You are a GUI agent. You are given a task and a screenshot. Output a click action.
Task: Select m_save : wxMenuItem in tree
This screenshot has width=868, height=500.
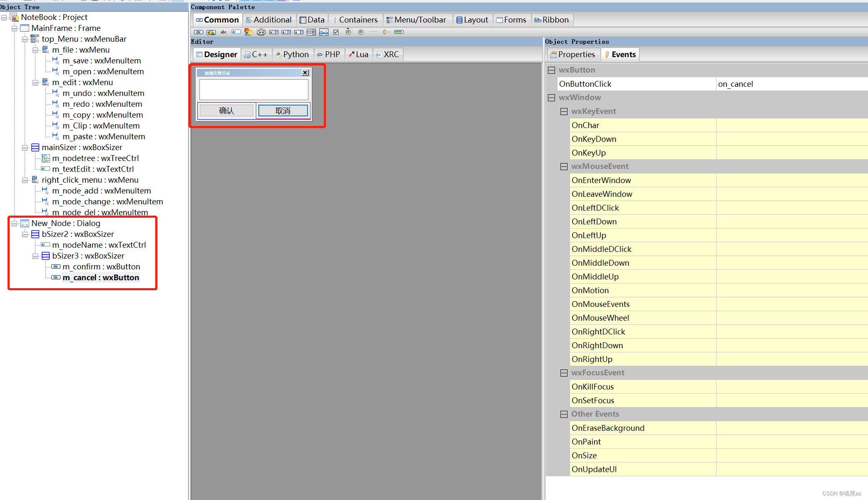coord(101,61)
